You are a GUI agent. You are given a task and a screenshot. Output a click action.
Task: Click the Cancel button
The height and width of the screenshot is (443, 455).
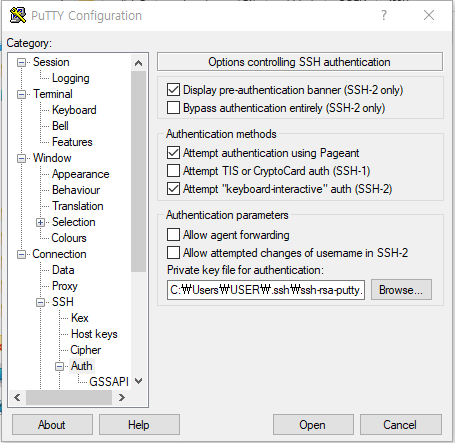coord(401,425)
